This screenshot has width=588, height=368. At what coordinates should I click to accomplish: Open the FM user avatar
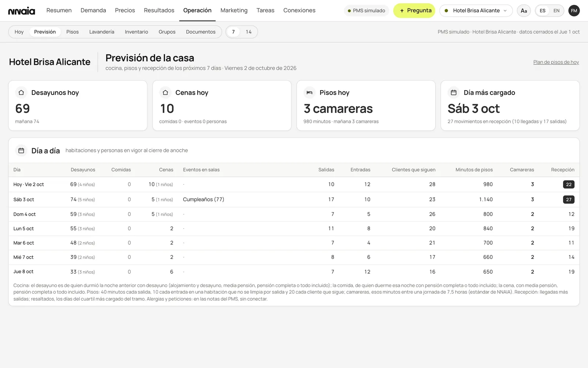pos(574,11)
